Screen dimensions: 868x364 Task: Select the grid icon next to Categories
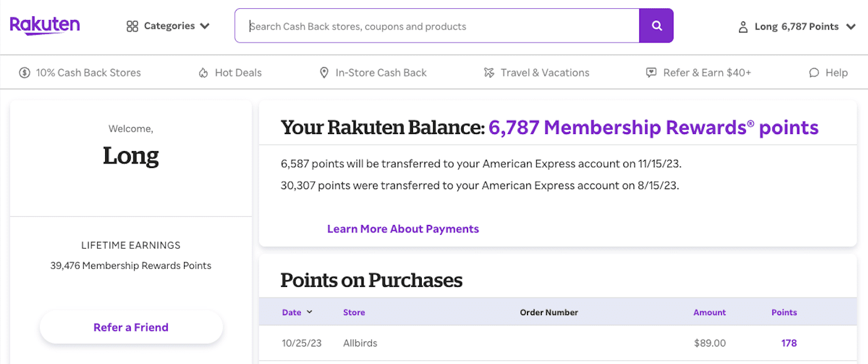[132, 26]
